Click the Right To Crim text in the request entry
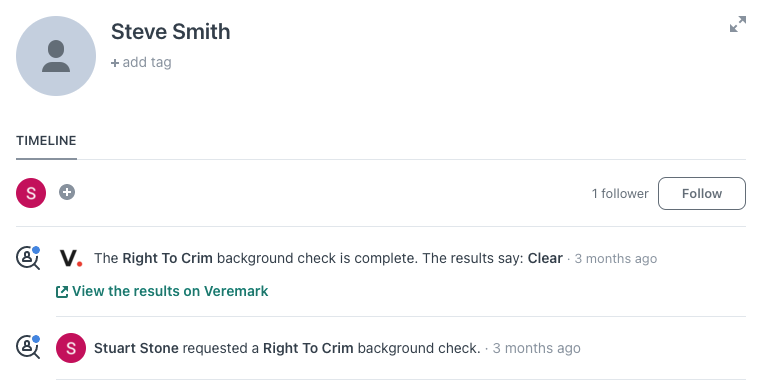 click(x=308, y=348)
